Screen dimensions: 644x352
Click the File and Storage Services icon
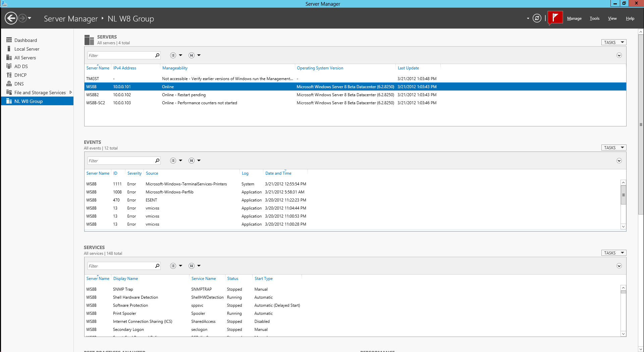click(9, 92)
